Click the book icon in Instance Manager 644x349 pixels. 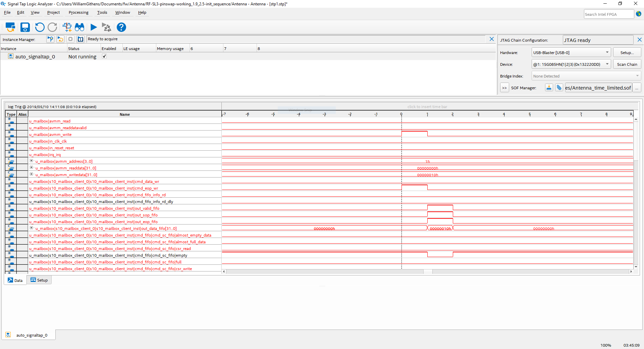pyautogui.click(x=80, y=39)
